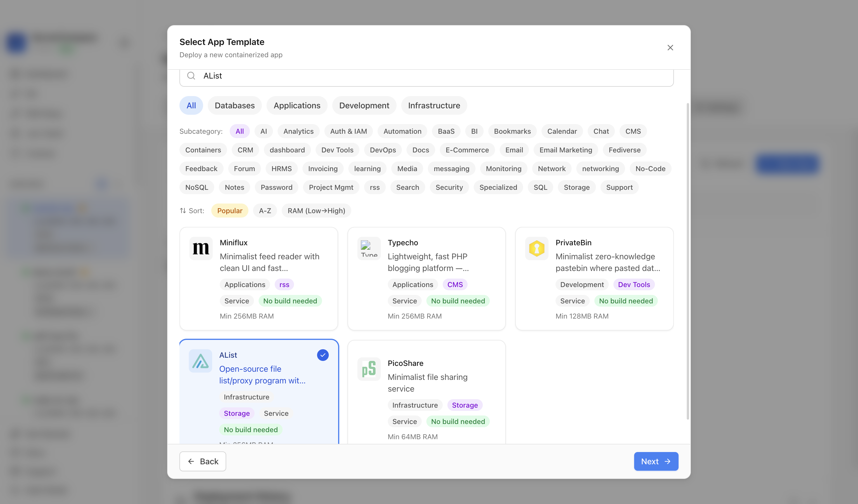Filter by Automation subcategory

[x=402, y=131]
